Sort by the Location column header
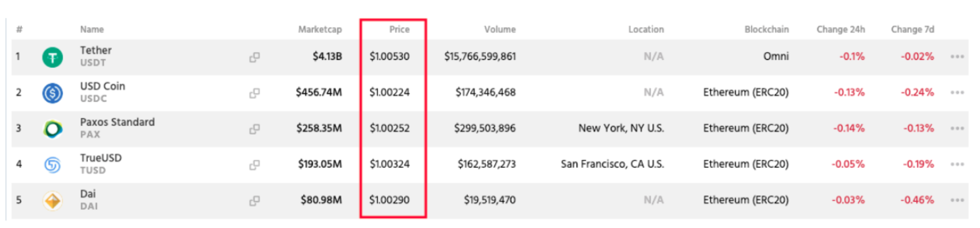Viewport: 980px width, 228px height. [646, 30]
